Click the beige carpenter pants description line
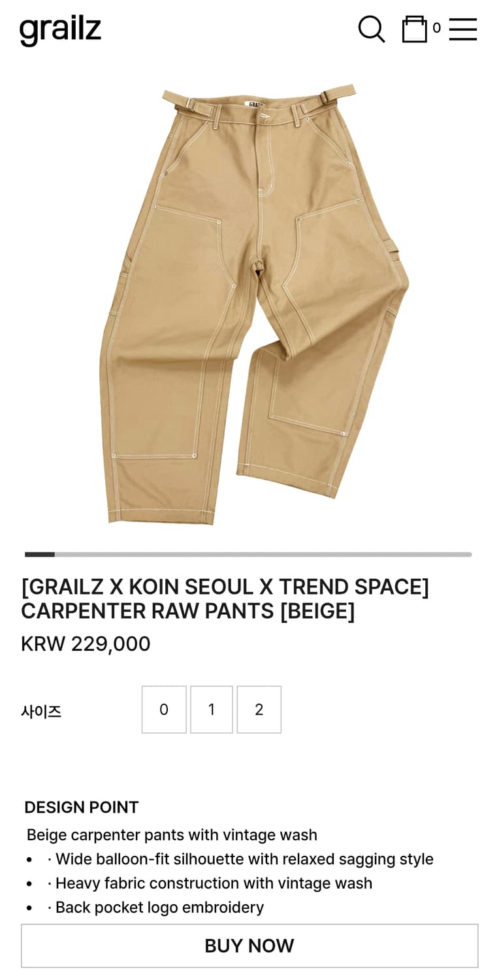Image resolution: width=497 pixels, height=980 pixels. (x=172, y=835)
